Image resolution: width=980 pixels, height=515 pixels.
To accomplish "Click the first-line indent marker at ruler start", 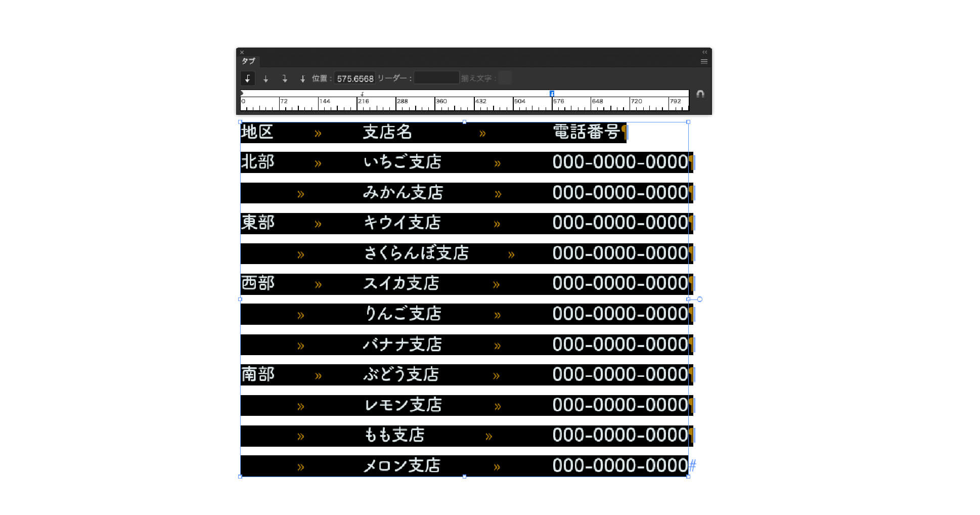I will pyautogui.click(x=242, y=93).
